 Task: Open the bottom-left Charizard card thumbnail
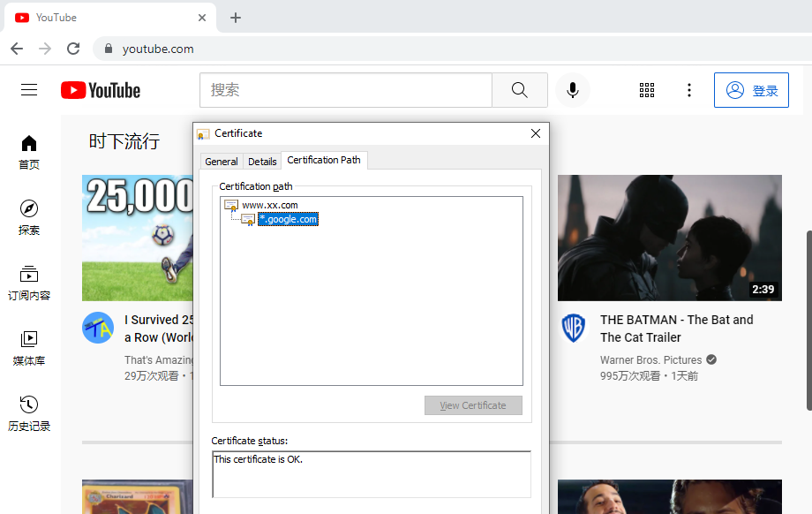coord(137,496)
